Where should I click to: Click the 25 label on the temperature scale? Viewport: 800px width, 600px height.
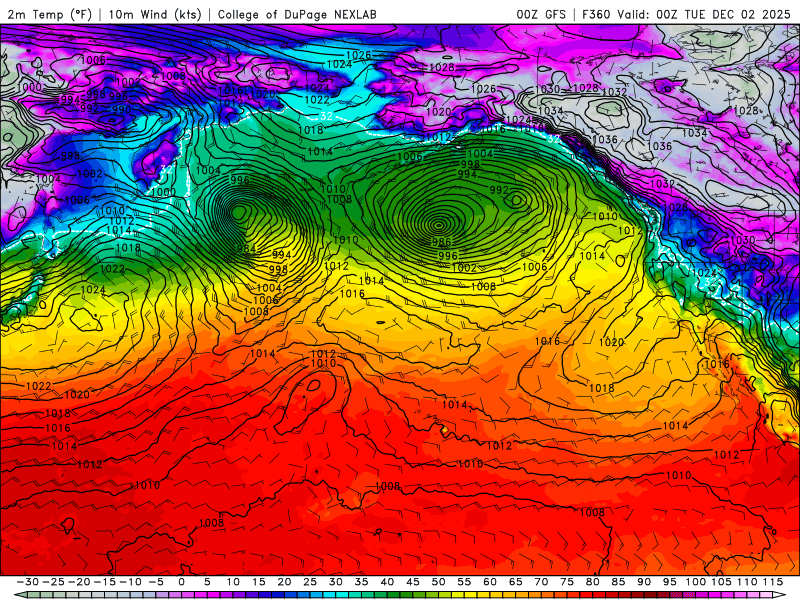pos(310,582)
